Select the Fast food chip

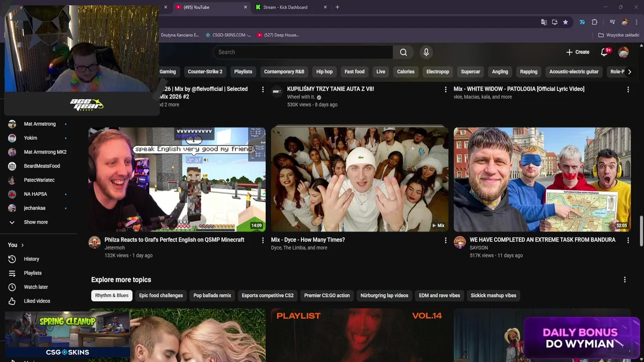(354, 72)
